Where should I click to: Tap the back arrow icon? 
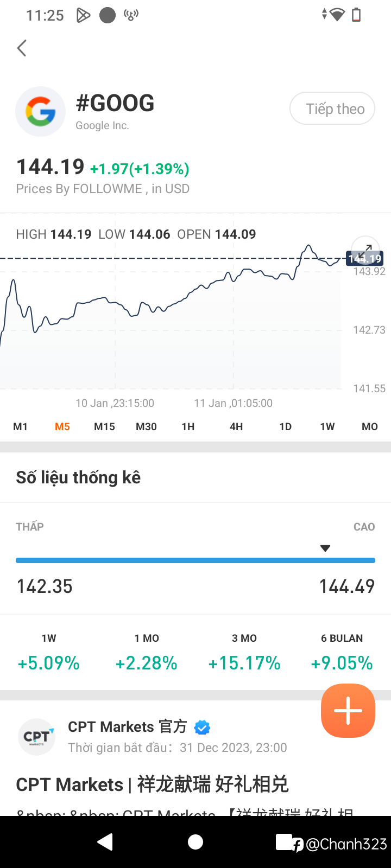point(22,48)
